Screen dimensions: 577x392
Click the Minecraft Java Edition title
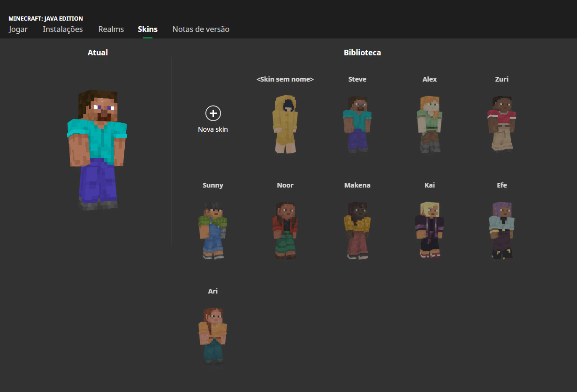coord(46,19)
